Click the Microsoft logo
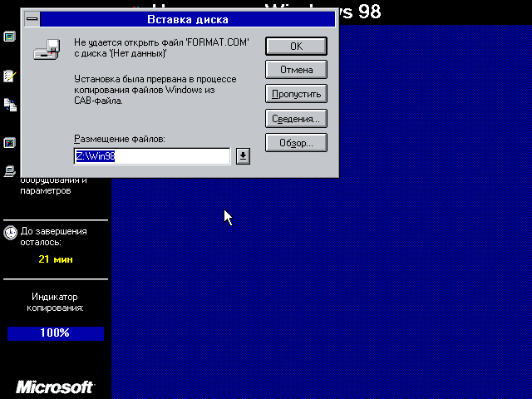Image resolution: width=532 pixels, height=399 pixels. (55, 387)
